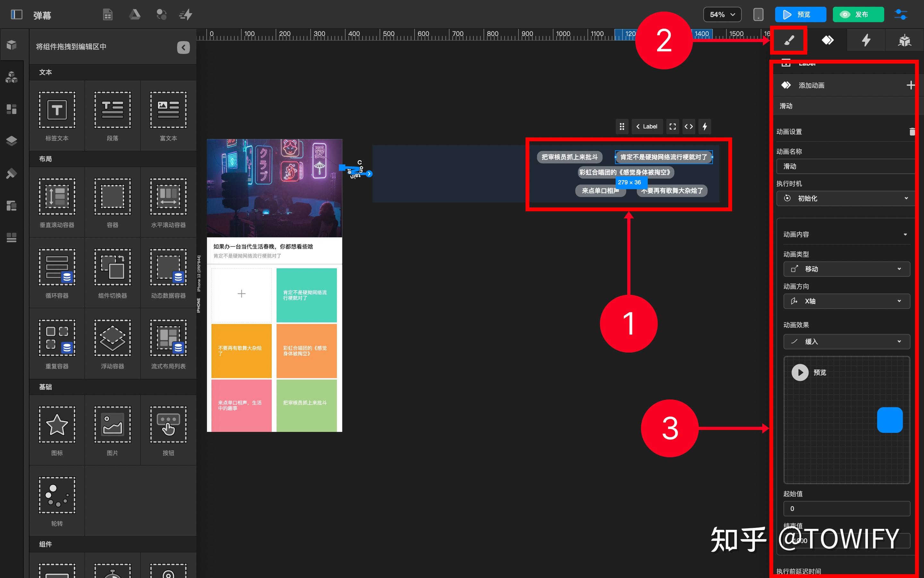
Task: Open the 执行时机 初始化 dropdown
Action: [x=845, y=198]
